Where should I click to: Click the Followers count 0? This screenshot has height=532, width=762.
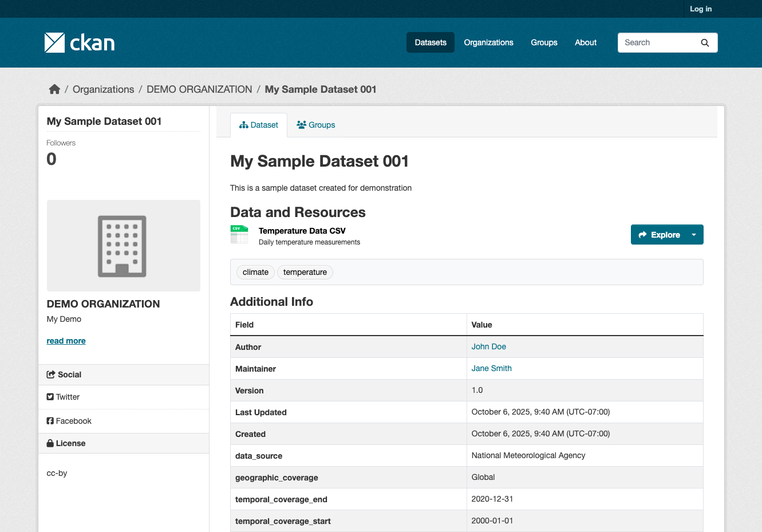(x=52, y=159)
